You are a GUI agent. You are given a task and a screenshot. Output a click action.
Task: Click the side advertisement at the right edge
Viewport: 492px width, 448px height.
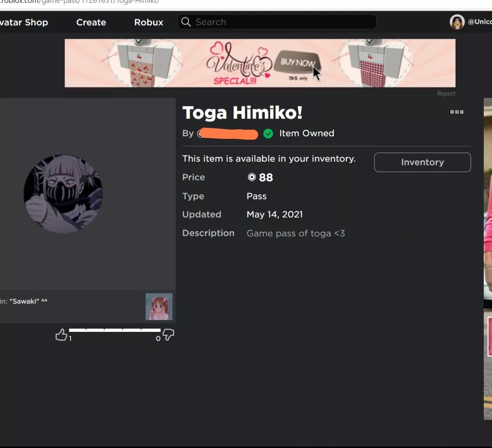[x=487, y=259]
